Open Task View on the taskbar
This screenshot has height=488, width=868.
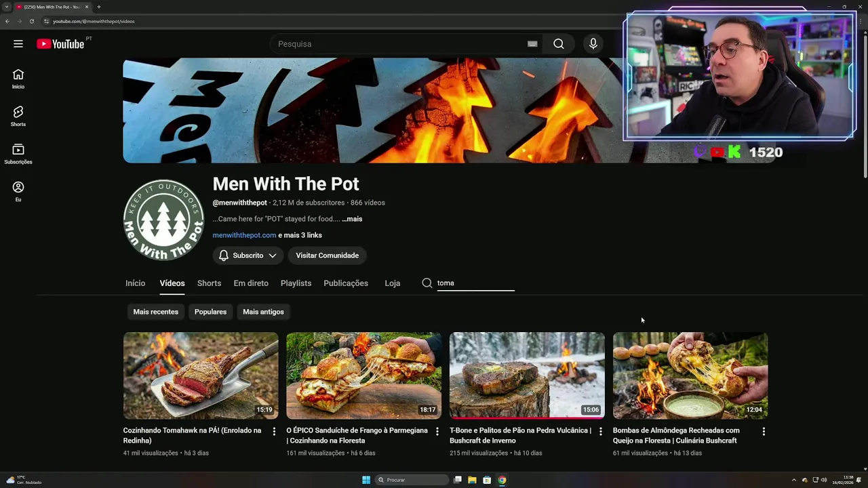[x=458, y=480]
